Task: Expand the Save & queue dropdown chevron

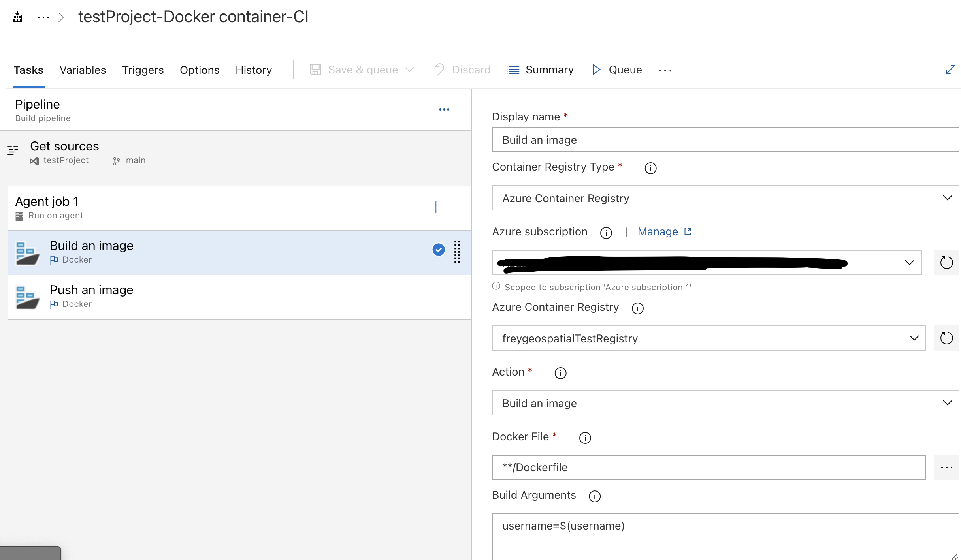Action: pos(409,70)
